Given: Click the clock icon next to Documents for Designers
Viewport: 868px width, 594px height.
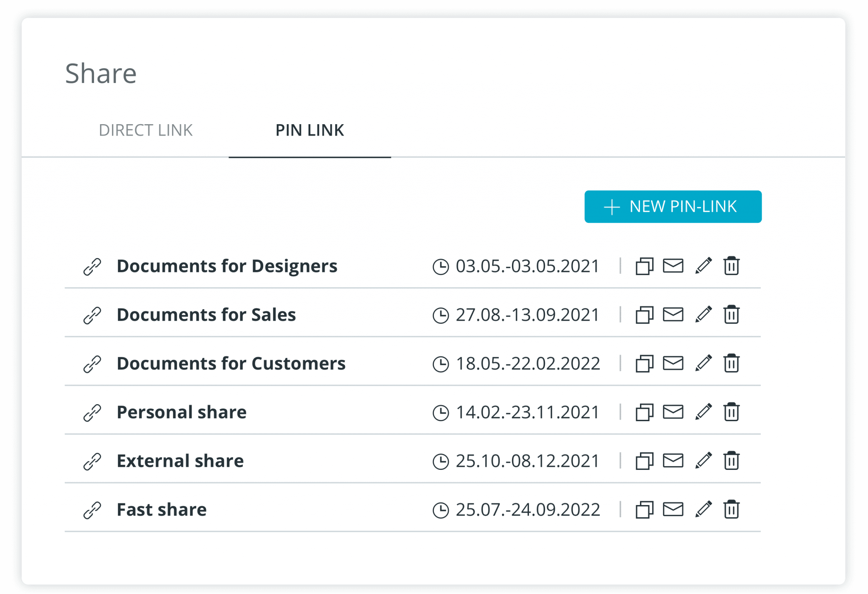Looking at the screenshot, I should tap(442, 266).
